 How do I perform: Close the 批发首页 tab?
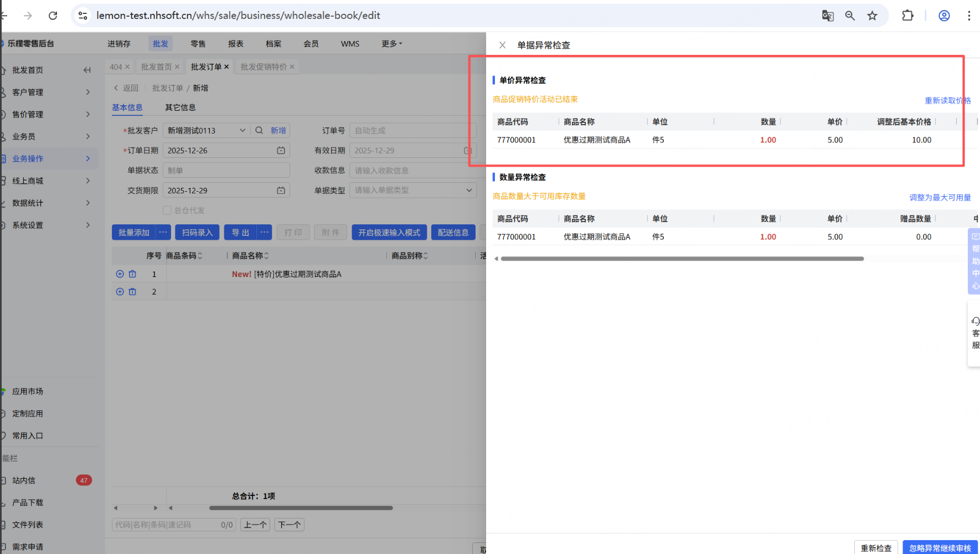(x=177, y=66)
